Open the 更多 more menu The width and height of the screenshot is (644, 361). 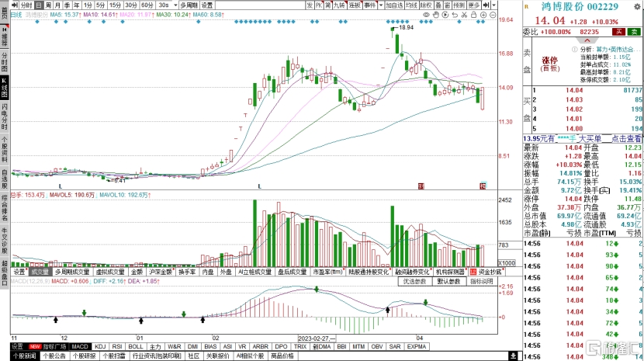pos(474,5)
